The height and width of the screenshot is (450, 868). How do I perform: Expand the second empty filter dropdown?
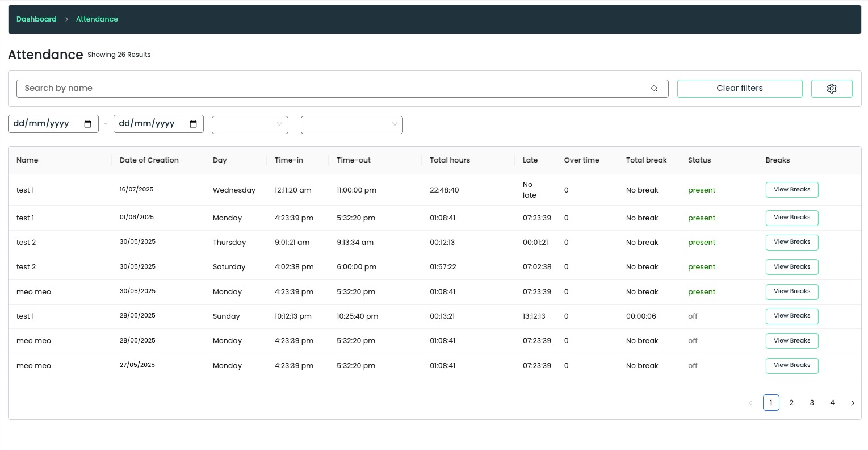[x=352, y=124]
